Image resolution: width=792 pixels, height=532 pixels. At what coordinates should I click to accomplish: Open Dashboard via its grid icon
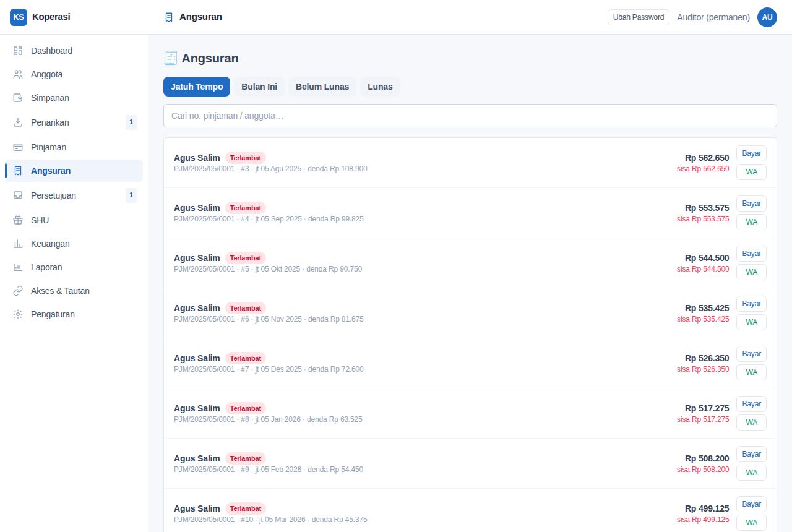(18, 51)
